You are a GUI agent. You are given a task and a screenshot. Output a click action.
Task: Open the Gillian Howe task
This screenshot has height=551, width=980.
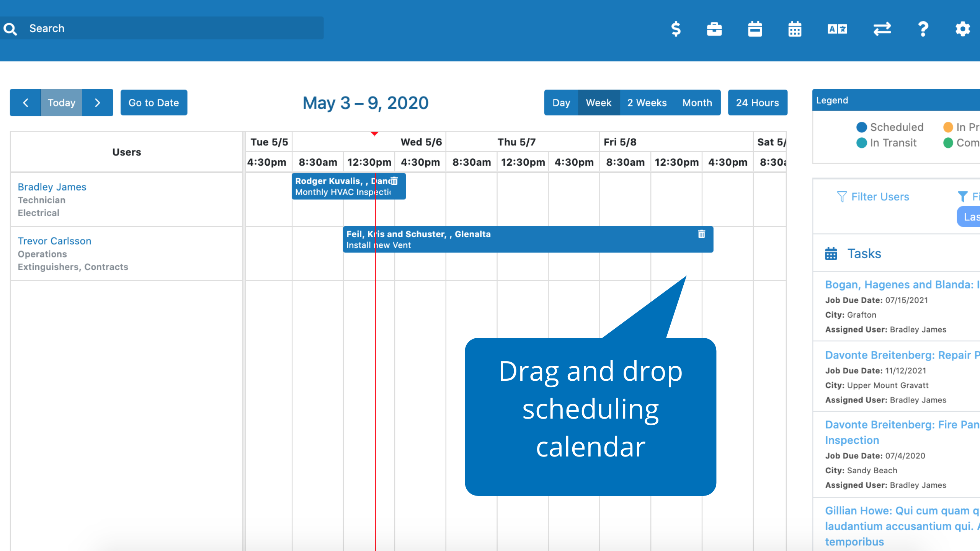[902, 526]
